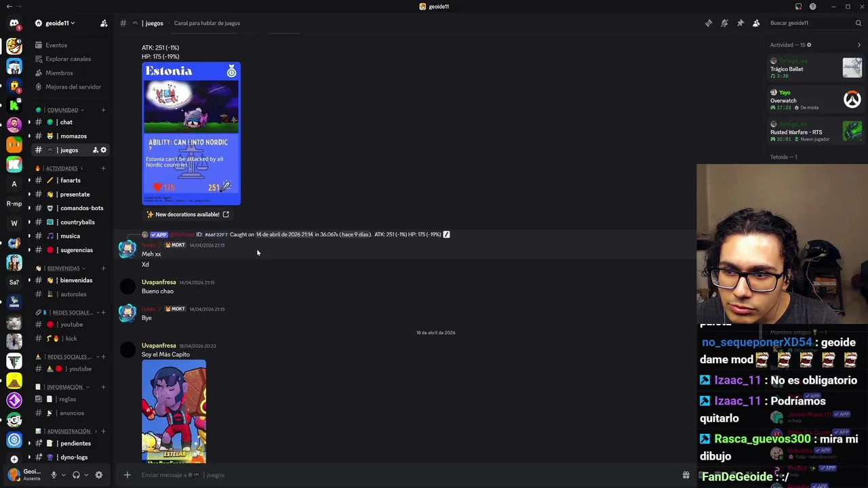Open the inbox icon in title bar
This screenshot has width=868, height=488.
tap(798, 7)
